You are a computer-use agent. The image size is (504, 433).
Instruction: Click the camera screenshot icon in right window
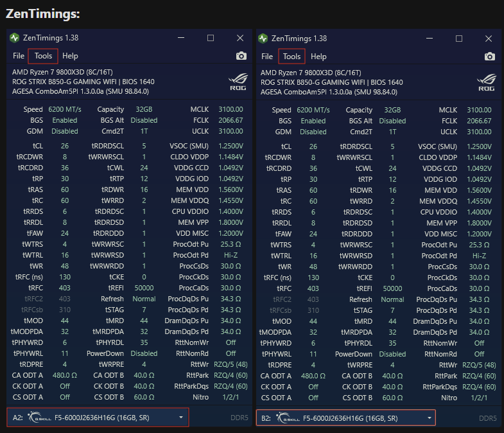[x=489, y=57]
